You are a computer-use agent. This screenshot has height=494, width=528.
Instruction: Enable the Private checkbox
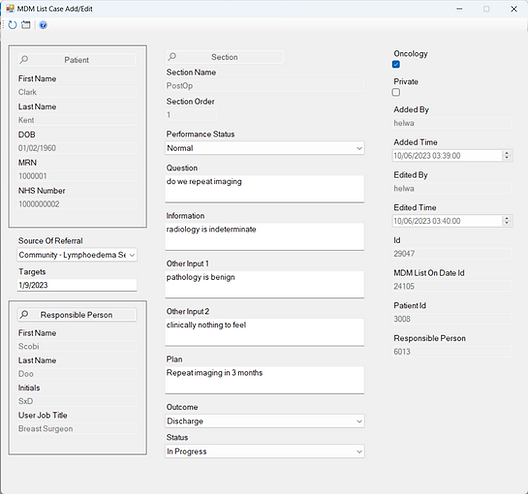click(x=396, y=92)
